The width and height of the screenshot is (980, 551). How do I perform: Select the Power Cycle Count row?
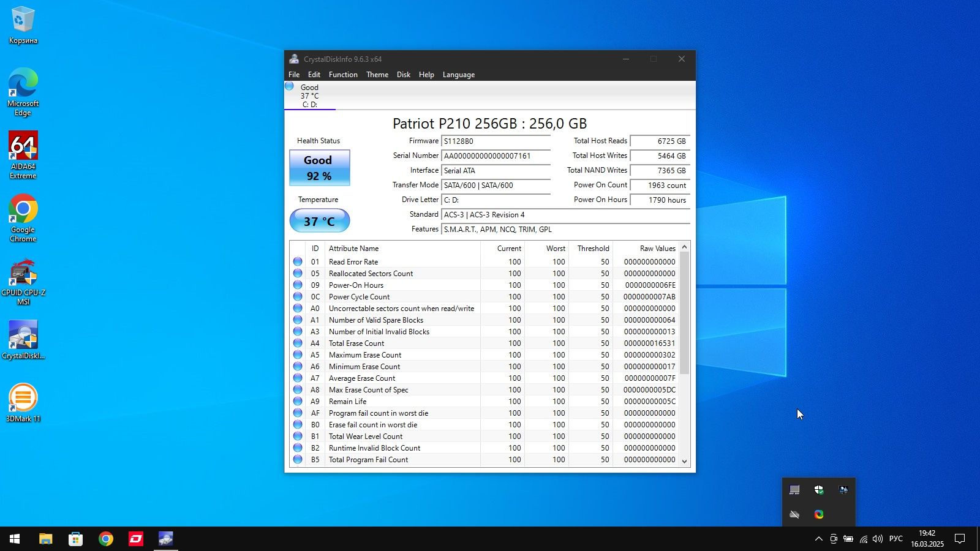[484, 296]
